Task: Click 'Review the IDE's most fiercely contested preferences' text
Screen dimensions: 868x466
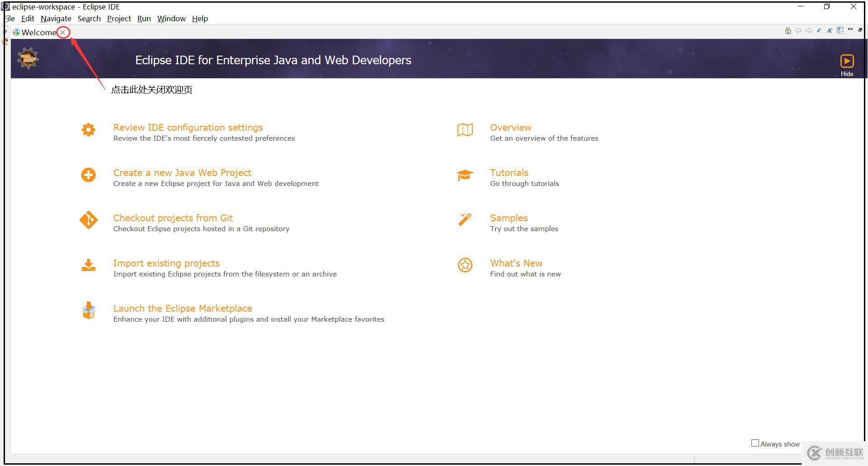Action: pyautogui.click(x=204, y=138)
